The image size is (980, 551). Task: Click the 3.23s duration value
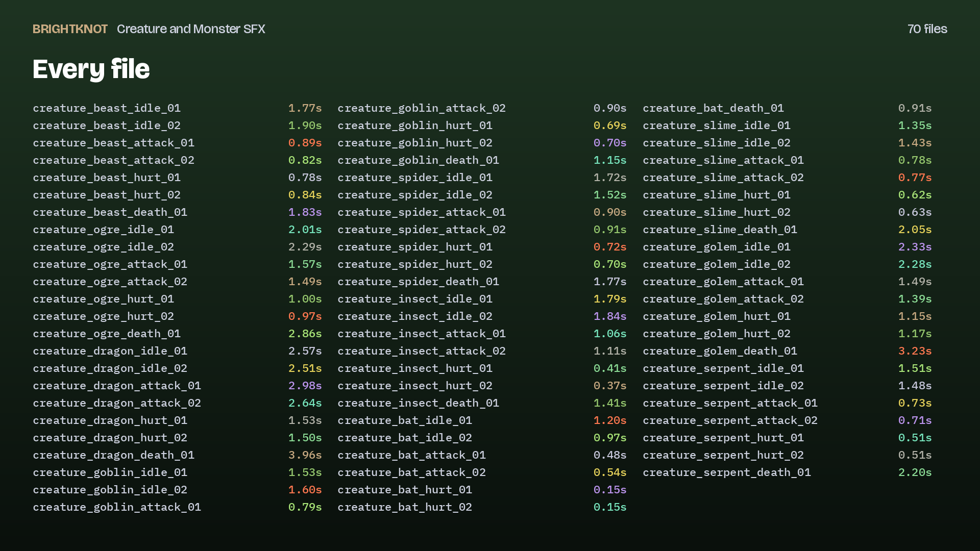(915, 351)
